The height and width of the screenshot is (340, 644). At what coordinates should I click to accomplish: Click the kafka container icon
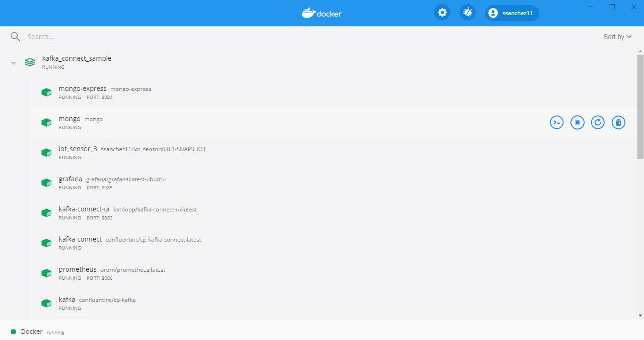pos(46,303)
